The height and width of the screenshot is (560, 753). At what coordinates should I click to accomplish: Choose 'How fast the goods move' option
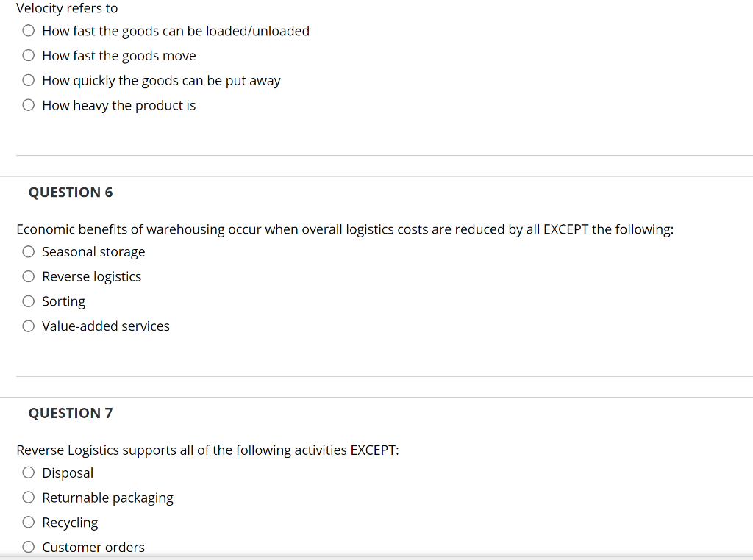pyautogui.click(x=28, y=56)
